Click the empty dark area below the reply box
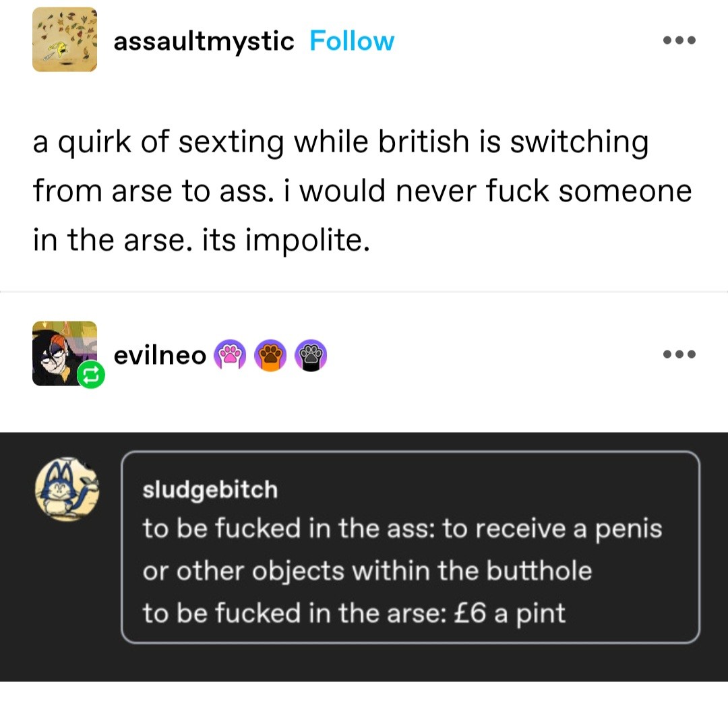The width and height of the screenshot is (728, 709). (364, 662)
